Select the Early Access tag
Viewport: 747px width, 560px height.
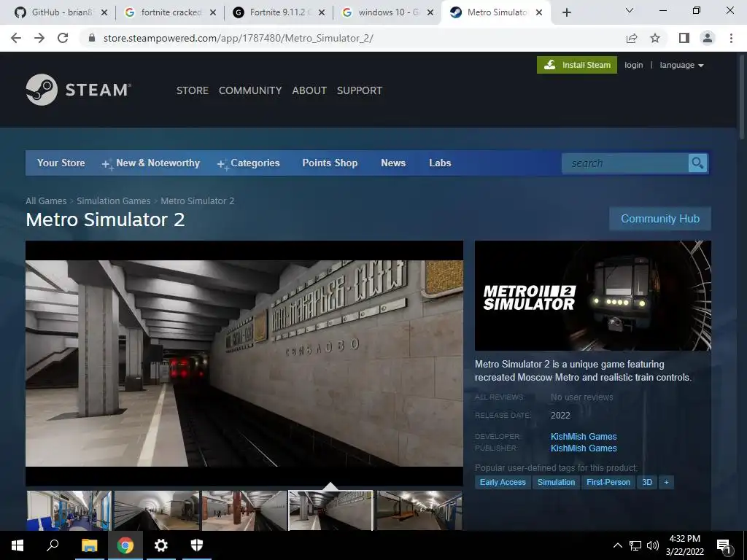coord(503,483)
